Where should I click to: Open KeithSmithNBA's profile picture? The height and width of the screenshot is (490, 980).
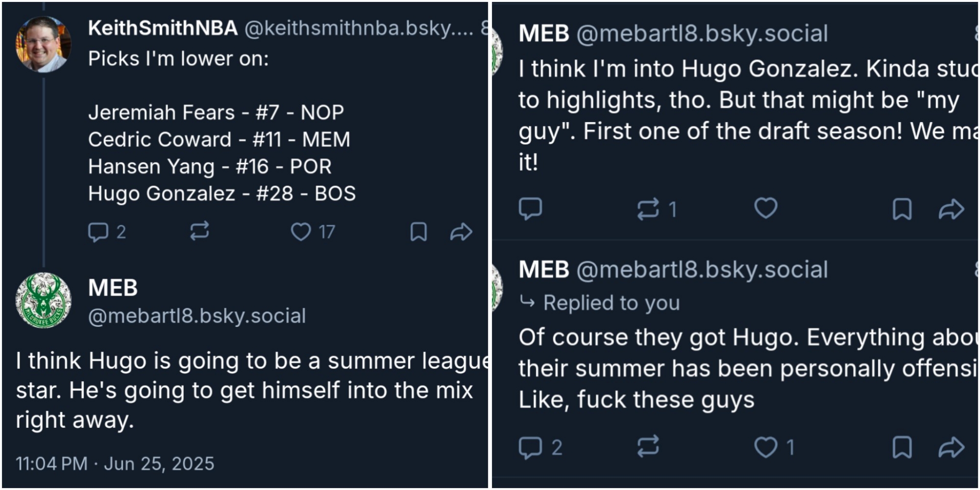tap(44, 45)
